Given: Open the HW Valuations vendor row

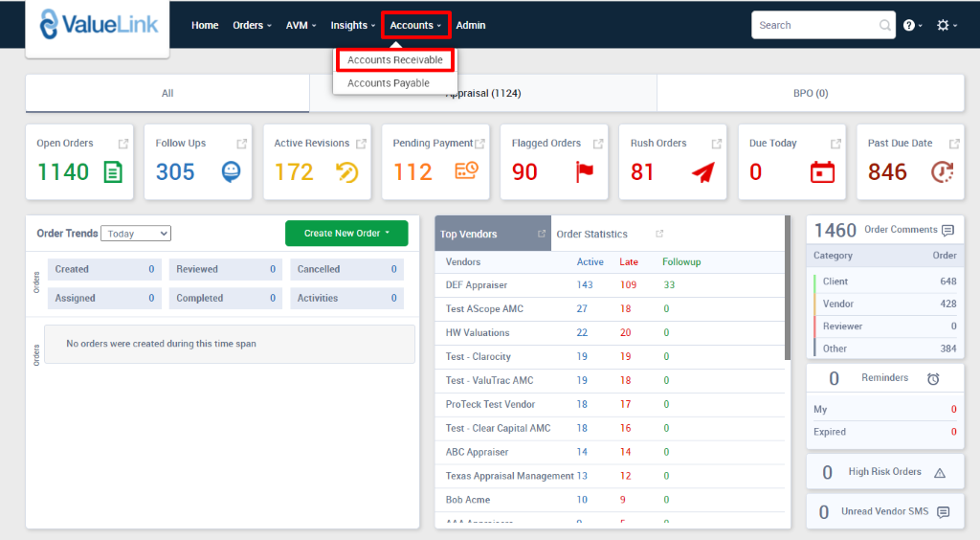Looking at the screenshot, I should pyautogui.click(x=610, y=332).
